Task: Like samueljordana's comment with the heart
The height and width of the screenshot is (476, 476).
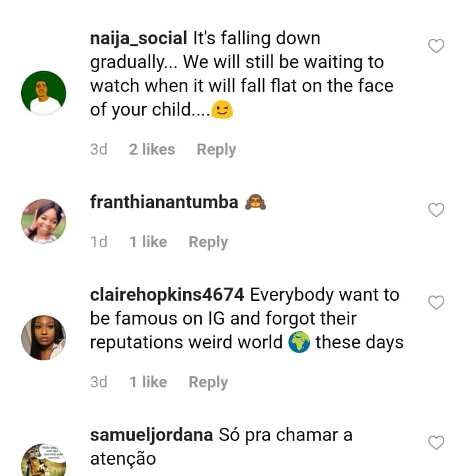Action: [x=436, y=443]
